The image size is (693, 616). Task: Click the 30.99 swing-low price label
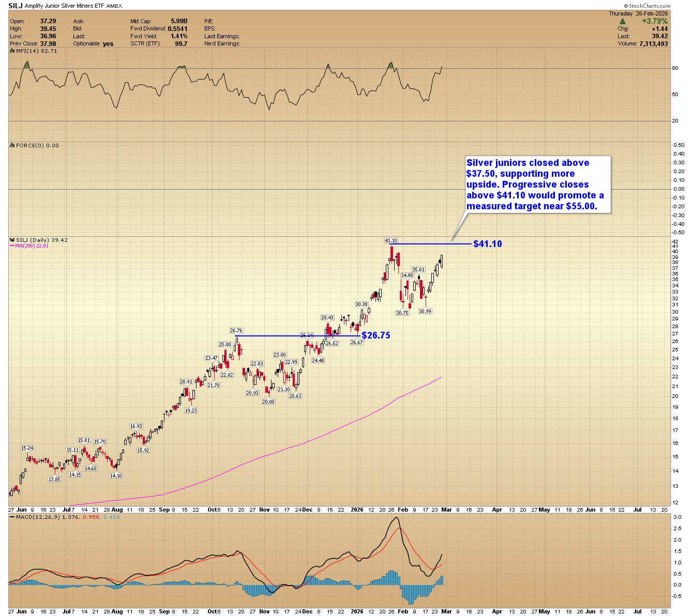click(x=425, y=312)
